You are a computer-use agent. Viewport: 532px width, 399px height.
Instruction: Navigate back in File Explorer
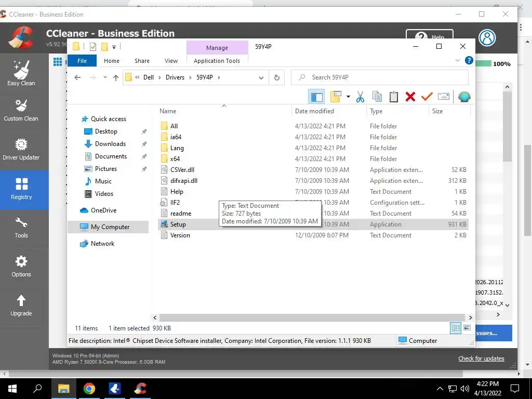pos(77,77)
